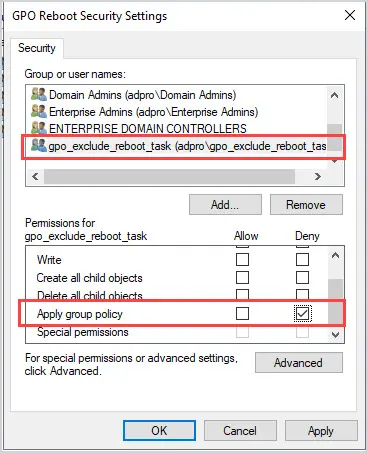Confirm changes with the OK button
This screenshot has width=368, height=453.
tap(159, 430)
